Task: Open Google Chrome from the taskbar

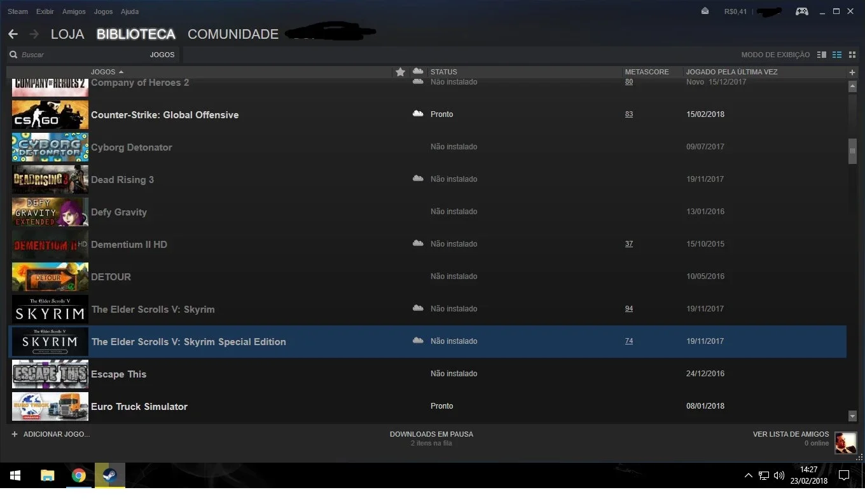Action: pyautogui.click(x=79, y=475)
